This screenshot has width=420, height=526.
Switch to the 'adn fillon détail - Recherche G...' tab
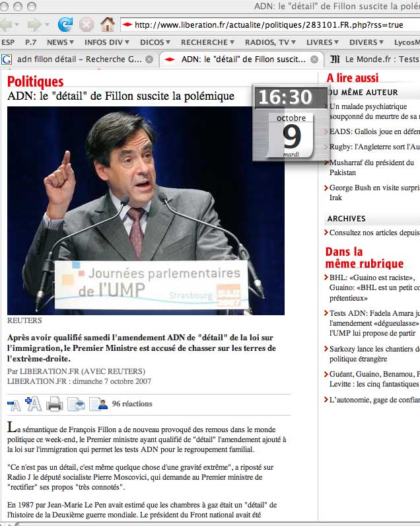(x=79, y=59)
